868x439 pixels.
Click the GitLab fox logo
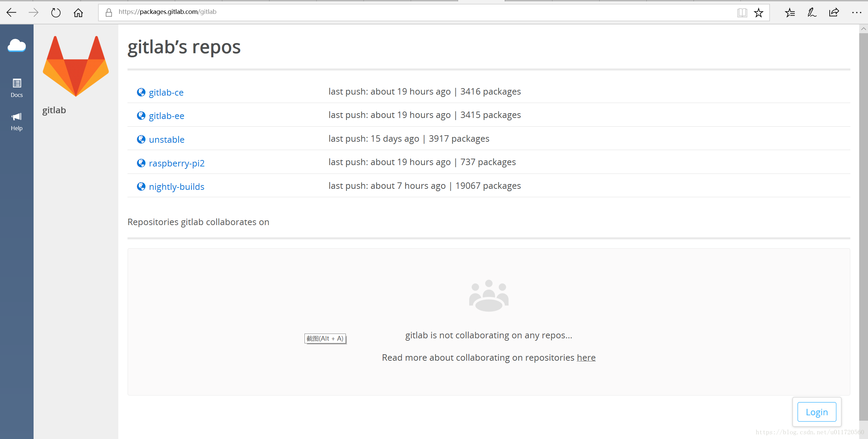coord(76,66)
